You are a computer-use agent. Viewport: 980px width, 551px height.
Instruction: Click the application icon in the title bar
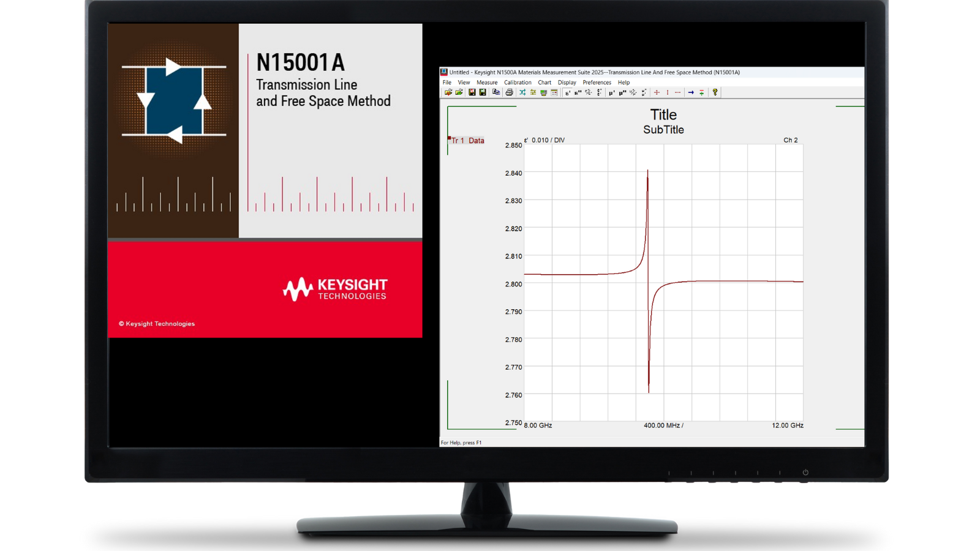pyautogui.click(x=444, y=72)
